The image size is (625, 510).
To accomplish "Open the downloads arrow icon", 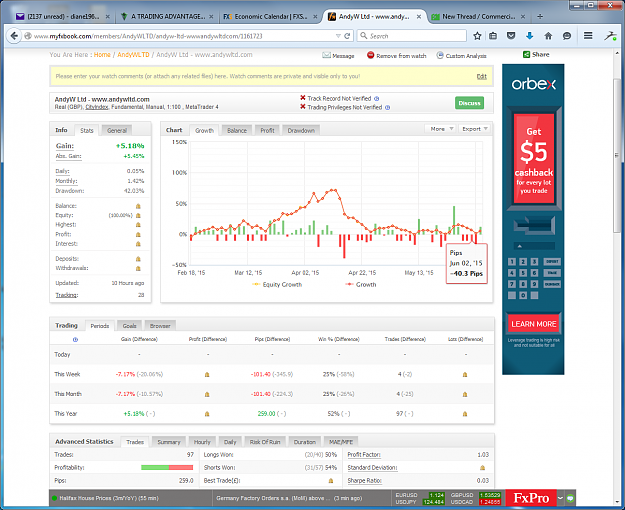I will pyautogui.click(x=529, y=36).
